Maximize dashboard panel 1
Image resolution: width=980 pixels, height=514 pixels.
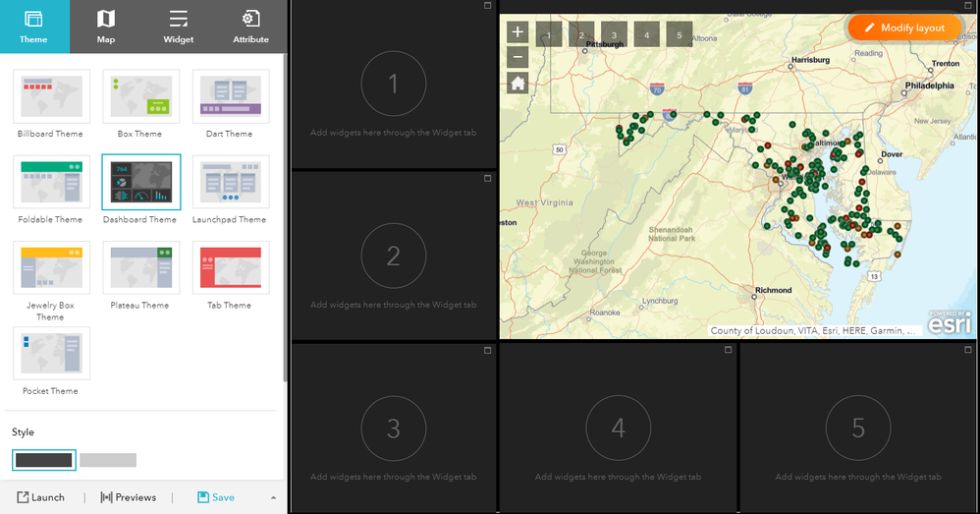click(487, 6)
